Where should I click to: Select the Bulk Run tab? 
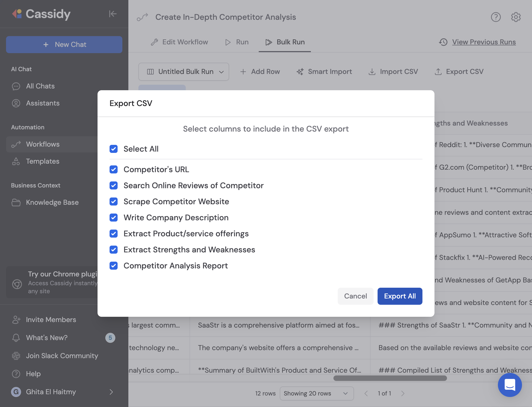285,42
